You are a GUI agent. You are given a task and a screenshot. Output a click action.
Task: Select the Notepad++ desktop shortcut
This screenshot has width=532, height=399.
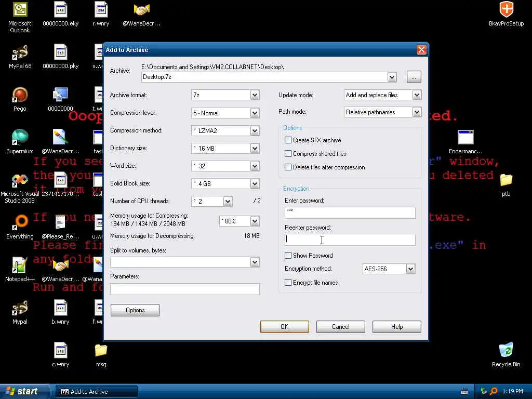tap(20, 265)
